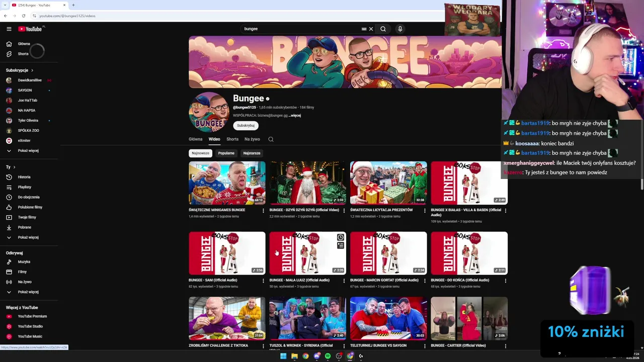Open BUNGEE - SAM (Official Audio) title
Screen dimensions: 644x362
(x=213, y=280)
